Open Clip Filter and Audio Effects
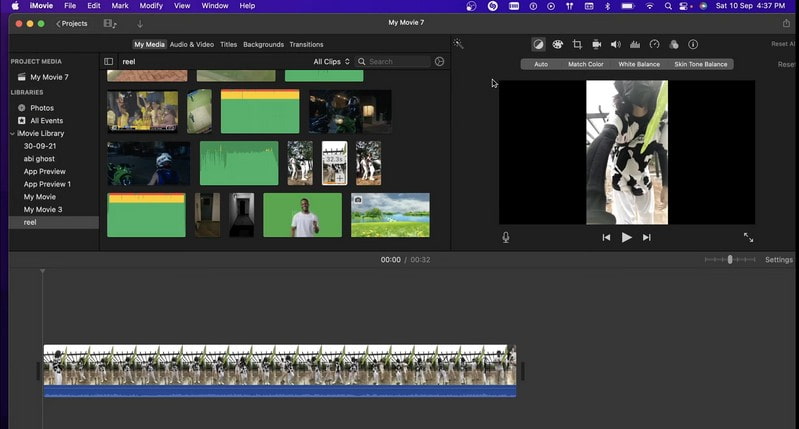 (x=674, y=44)
